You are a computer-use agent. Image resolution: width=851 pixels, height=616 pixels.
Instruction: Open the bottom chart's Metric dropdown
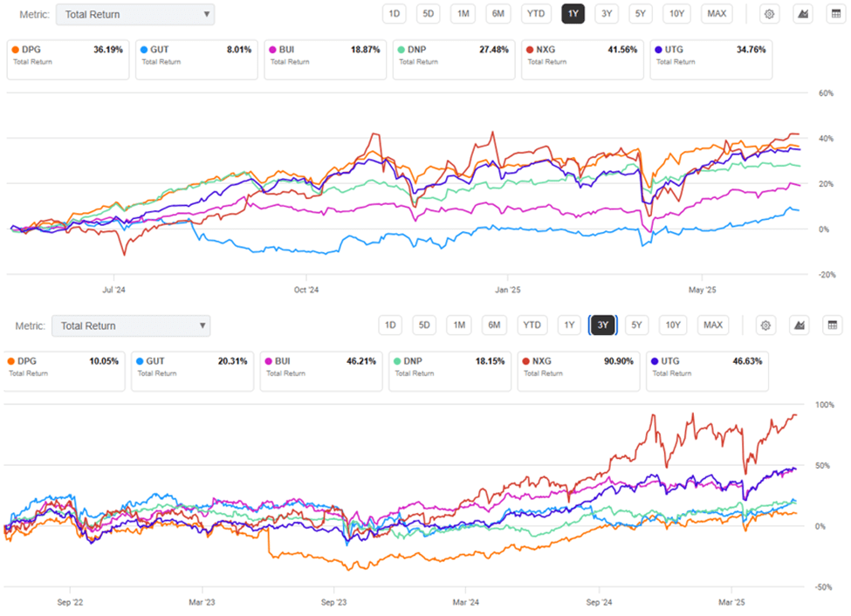(131, 325)
